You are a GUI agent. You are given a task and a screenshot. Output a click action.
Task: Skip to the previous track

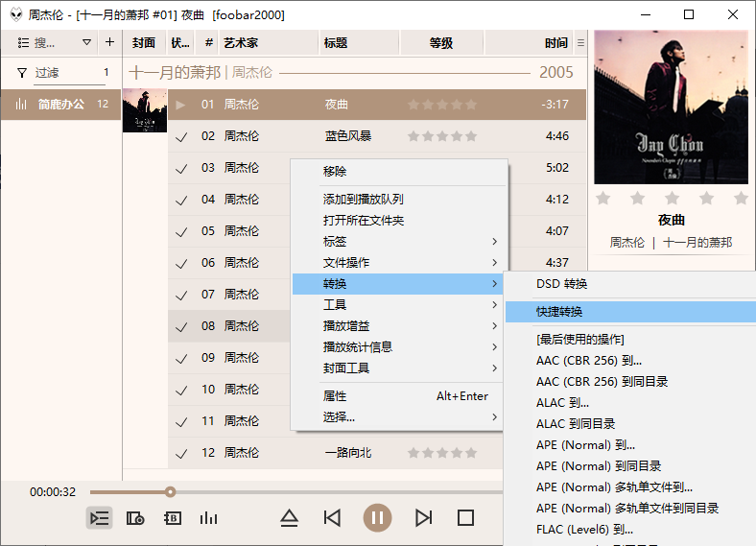tap(332, 518)
